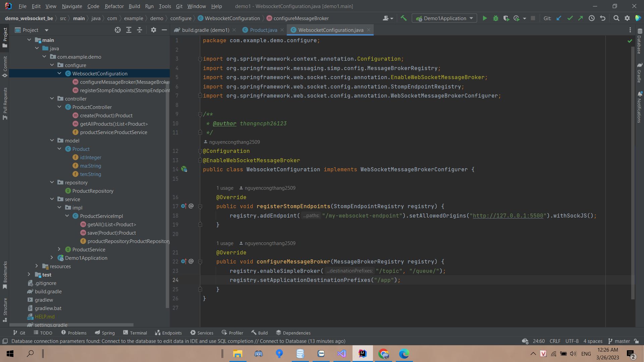This screenshot has width=644, height=362.
Task: Collapse the model folder
Action: (52, 140)
